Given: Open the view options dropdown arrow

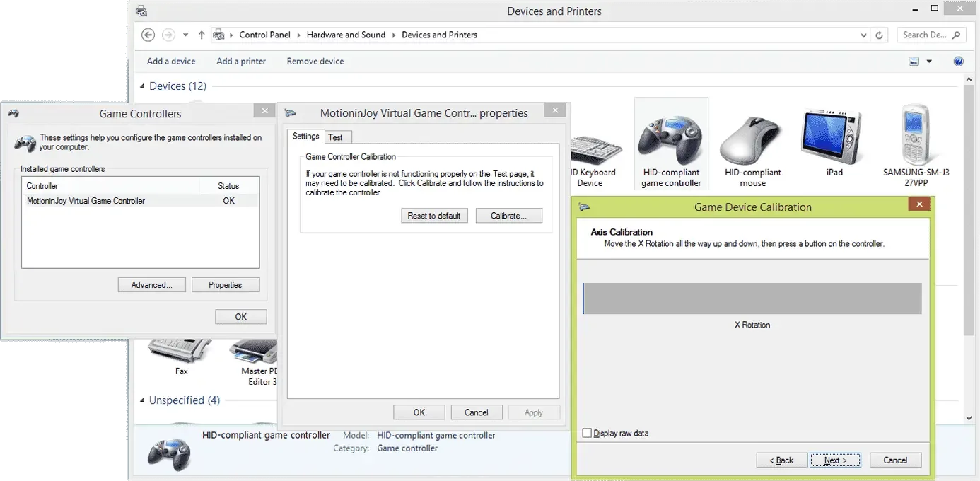Looking at the screenshot, I should [x=929, y=62].
